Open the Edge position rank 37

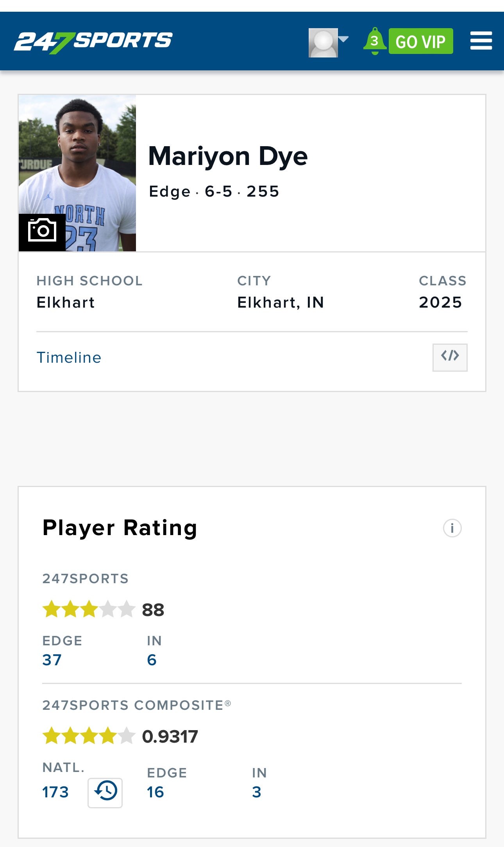point(52,660)
